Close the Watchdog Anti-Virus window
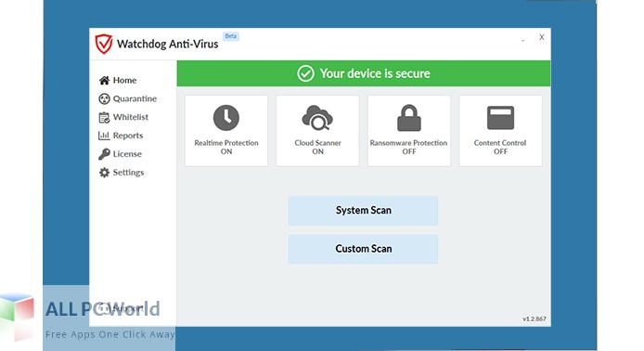 pos(542,37)
